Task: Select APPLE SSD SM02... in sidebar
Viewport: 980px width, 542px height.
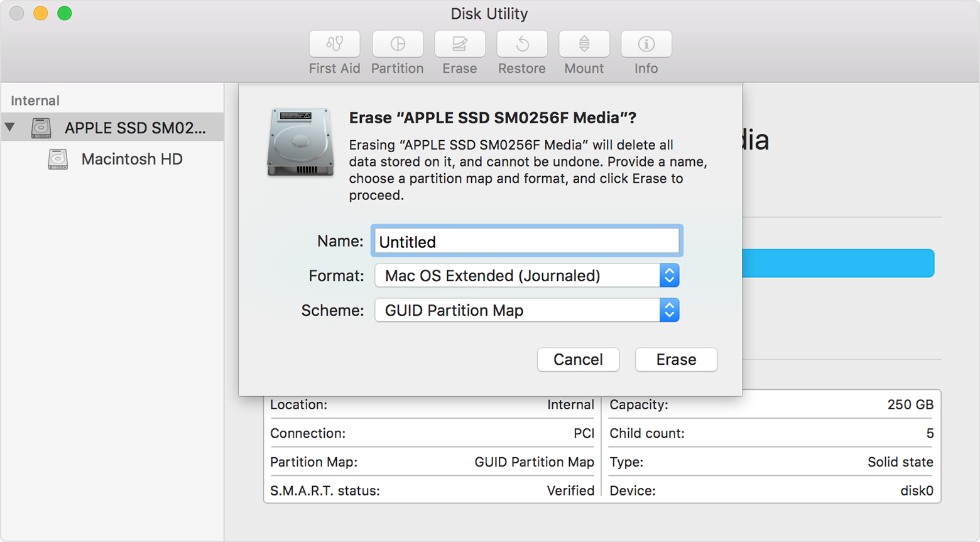Action: pyautogui.click(x=134, y=128)
